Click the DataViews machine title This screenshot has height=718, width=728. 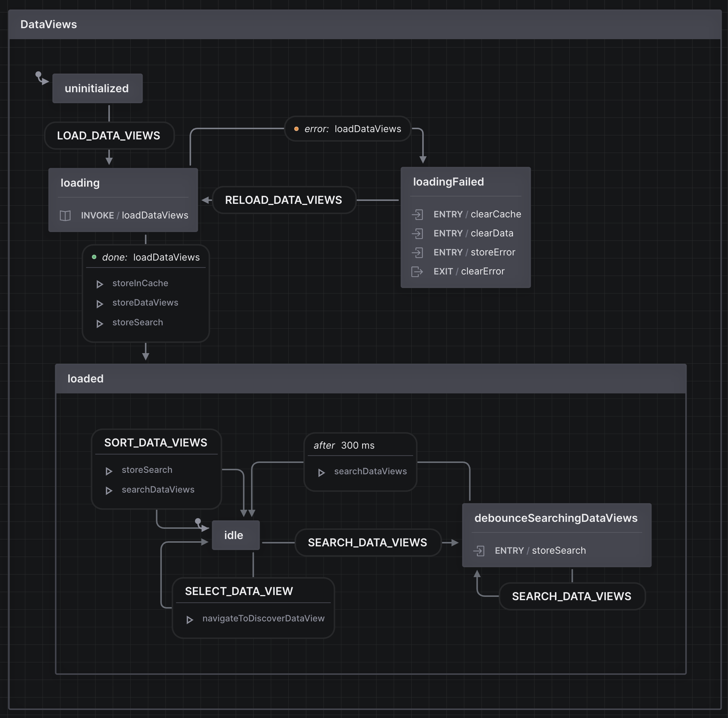(49, 25)
